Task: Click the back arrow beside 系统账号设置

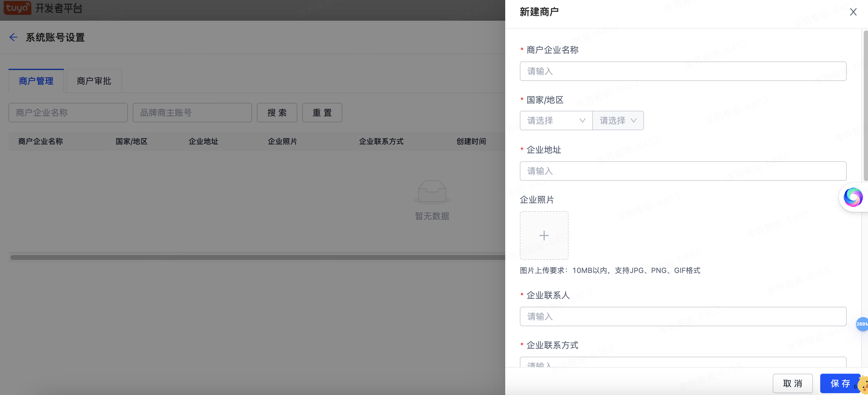Action: pos(13,37)
